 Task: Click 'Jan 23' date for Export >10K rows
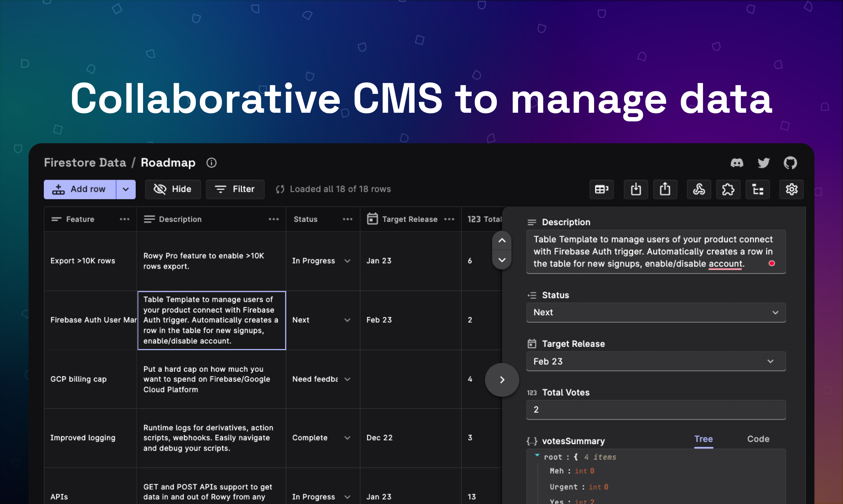pyautogui.click(x=410, y=261)
